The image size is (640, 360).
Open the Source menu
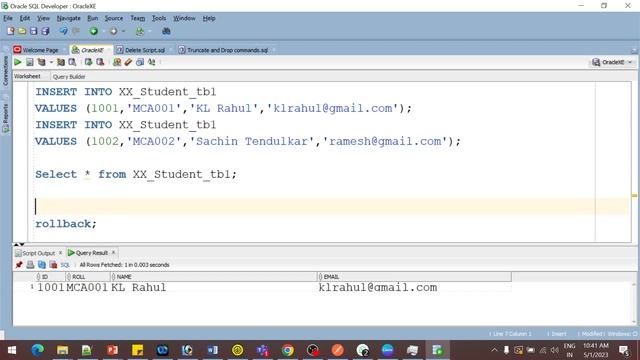point(113,18)
